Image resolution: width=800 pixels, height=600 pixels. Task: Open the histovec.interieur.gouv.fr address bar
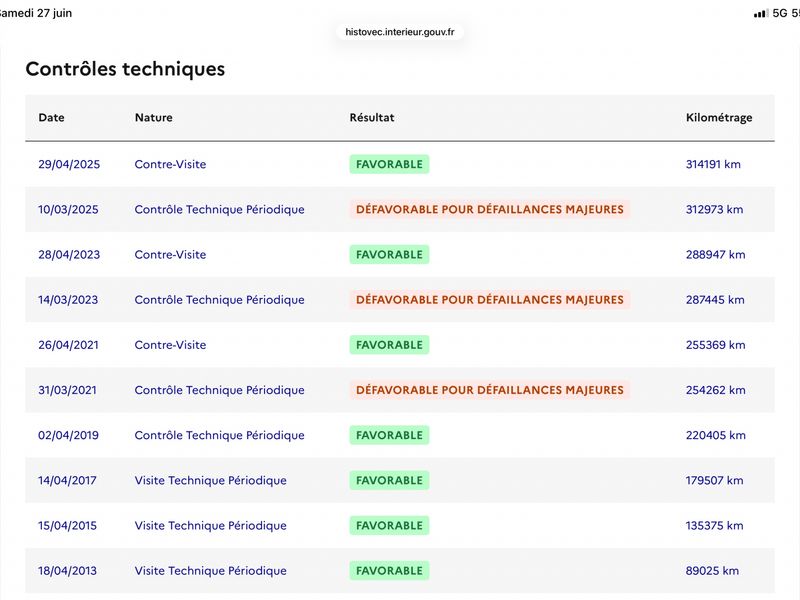point(399,32)
